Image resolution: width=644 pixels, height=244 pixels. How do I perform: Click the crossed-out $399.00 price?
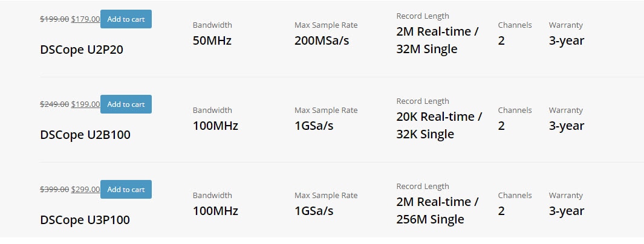(54, 190)
